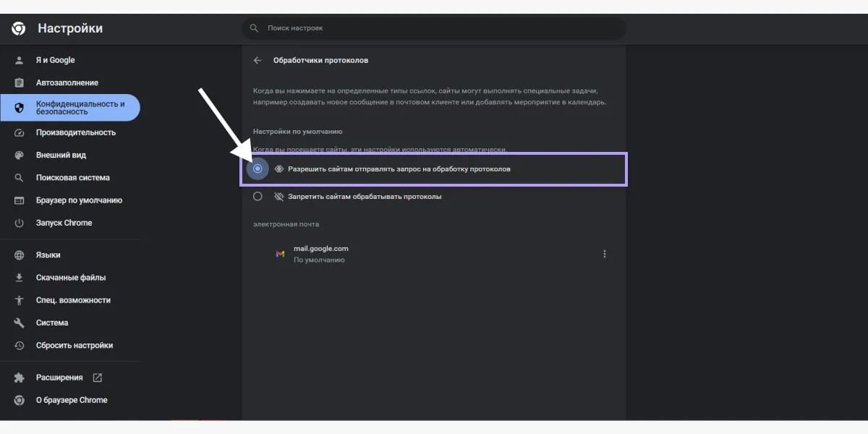
Task: Click the Gmail icon beside mail.google.com
Action: 280,254
